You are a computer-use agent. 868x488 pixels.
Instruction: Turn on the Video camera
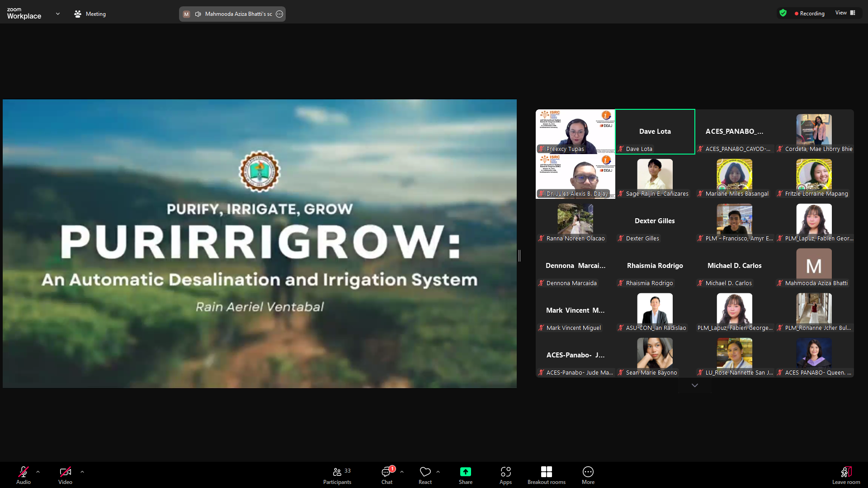tap(65, 472)
